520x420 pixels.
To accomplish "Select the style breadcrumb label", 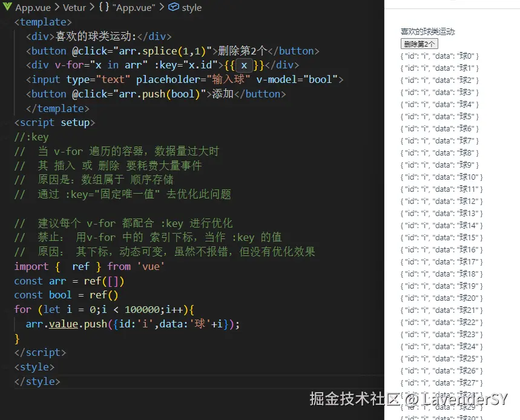I will coord(192,8).
